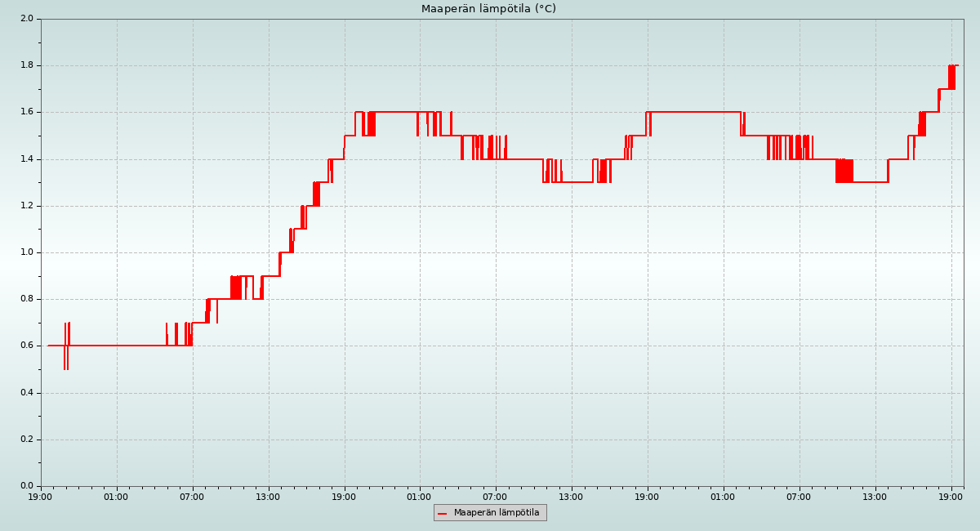Screen dimensions: 980x531
Task: Click the 1.8 y-axis tick label
Action: click(x=26, y=65)
